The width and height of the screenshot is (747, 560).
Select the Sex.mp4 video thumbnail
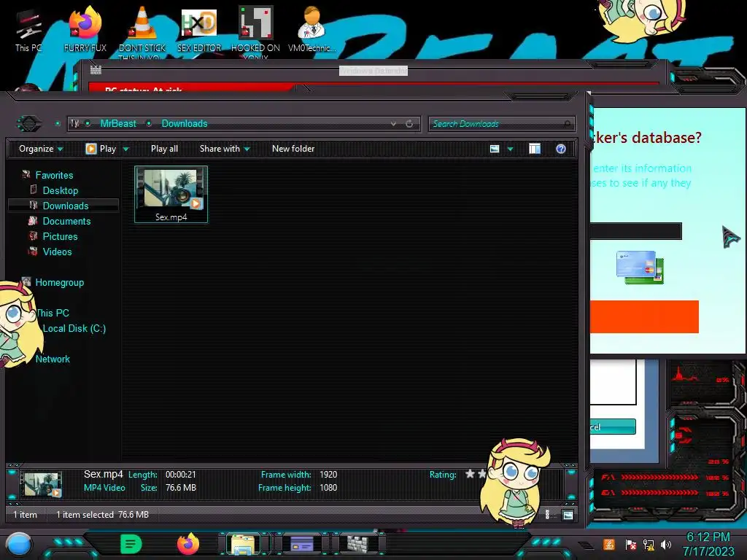click(x=171, y=194)
